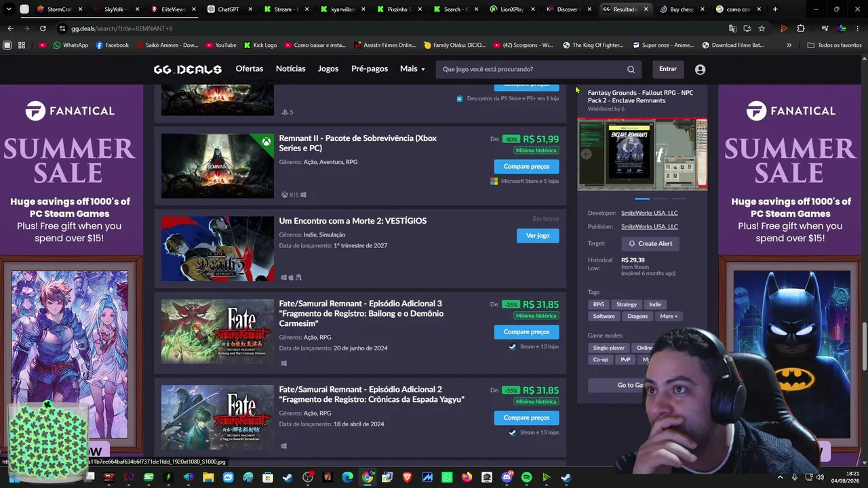Click 'Compare preços' for Fate Episódio Adicional 2
This screenshot has height=488, width=868.
pyautogui.click(x=527, y=418)
